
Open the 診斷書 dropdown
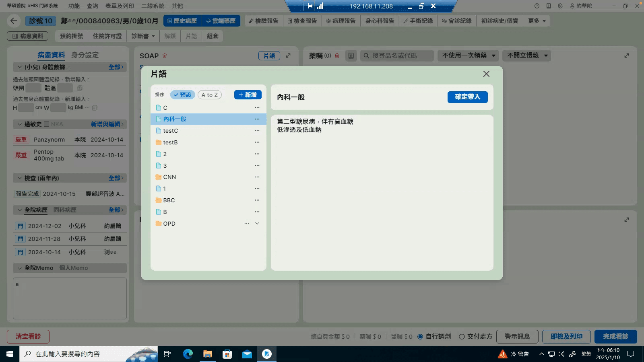pos(143,36)
